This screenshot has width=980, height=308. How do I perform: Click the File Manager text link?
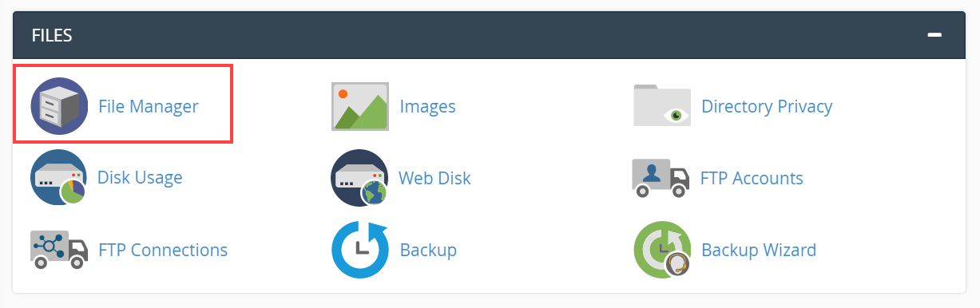(149, 106)
